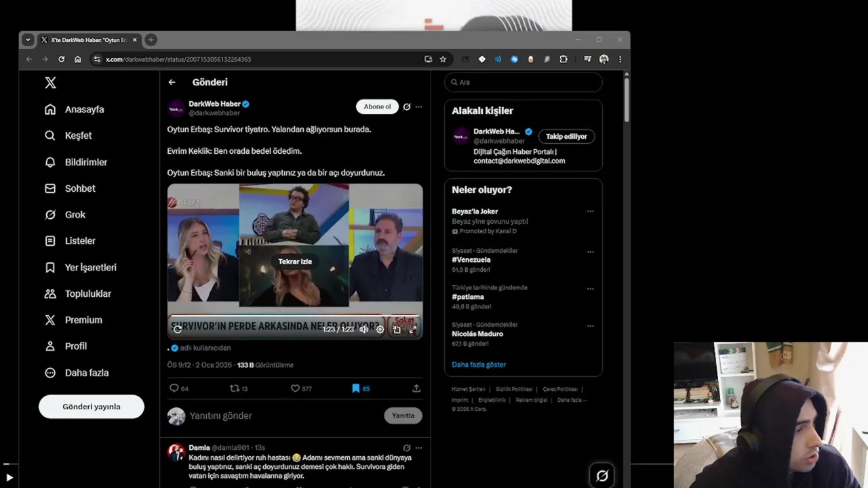This screenshot has width=868, height=488.
Task: Open Yer İşaretleri bookmarks page
Action: (81, 267)
